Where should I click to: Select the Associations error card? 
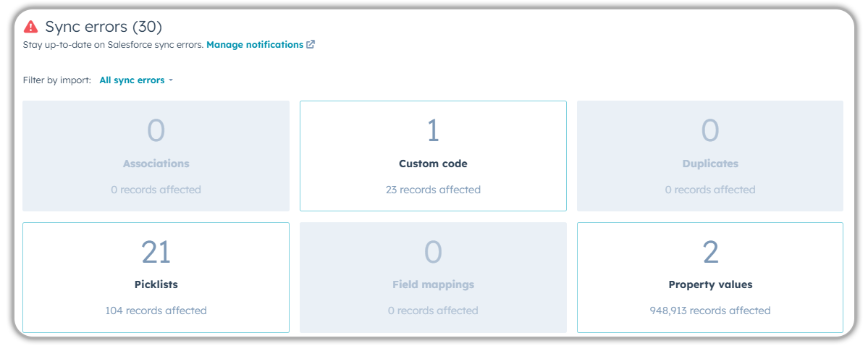pos(156,156)
